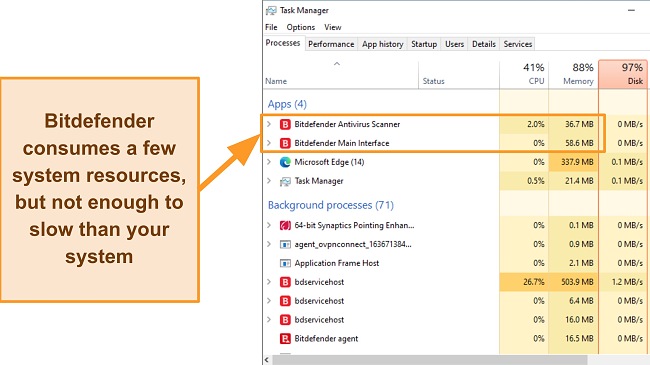
Task: Expand the Bitdefender Main Interface row
Action: (269, 143)
